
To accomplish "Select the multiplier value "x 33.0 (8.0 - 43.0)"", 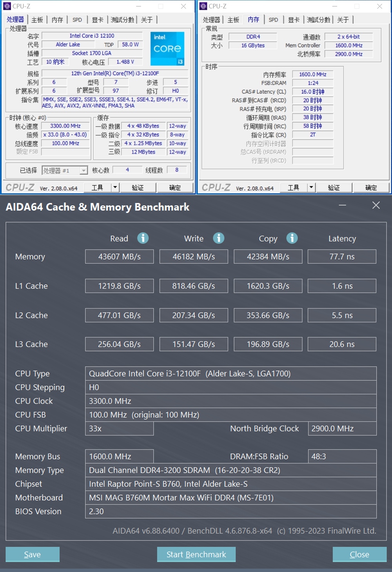I will coord(65,135).
